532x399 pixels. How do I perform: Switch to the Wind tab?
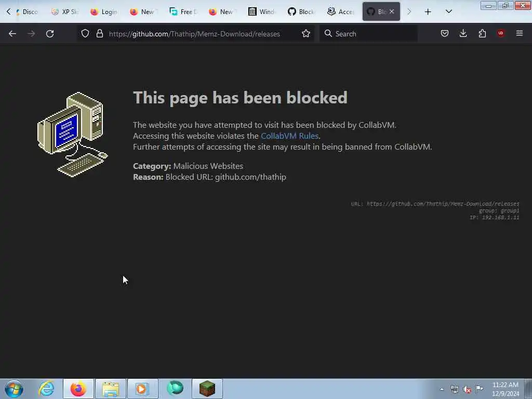(261, 12)
